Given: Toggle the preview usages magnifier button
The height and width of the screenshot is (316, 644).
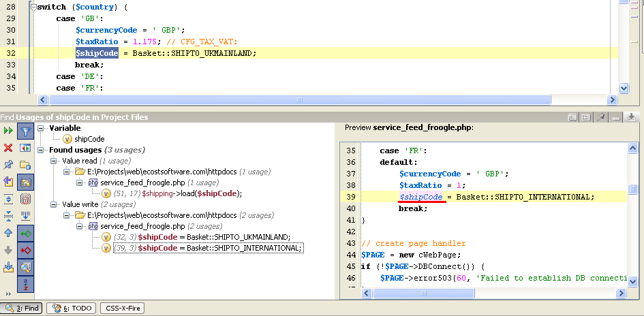Looking at the screenshot, I should 25,268.
